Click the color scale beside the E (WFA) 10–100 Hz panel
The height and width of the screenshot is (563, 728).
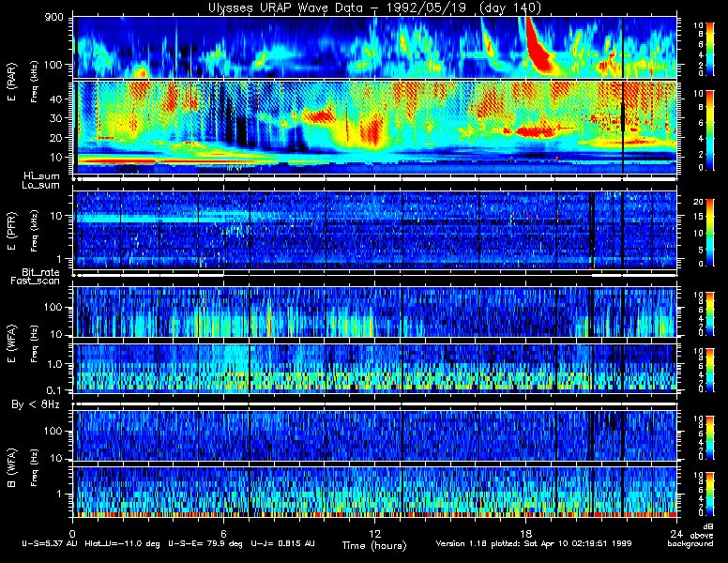coord(710,313)
